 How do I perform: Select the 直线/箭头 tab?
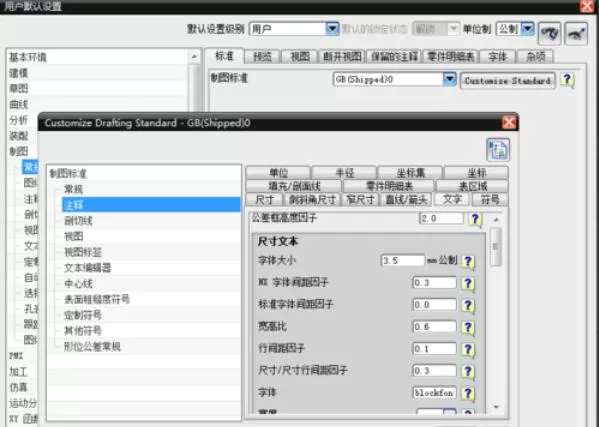point(406,199)
